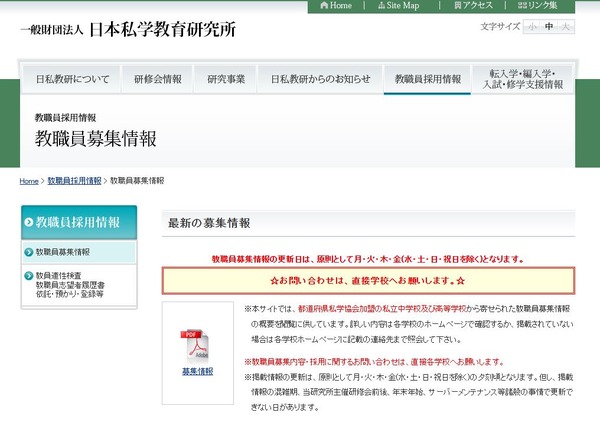600x429 pixels.
Task: Open the 日私教研について tab
Action: click(x=71, y=79)
